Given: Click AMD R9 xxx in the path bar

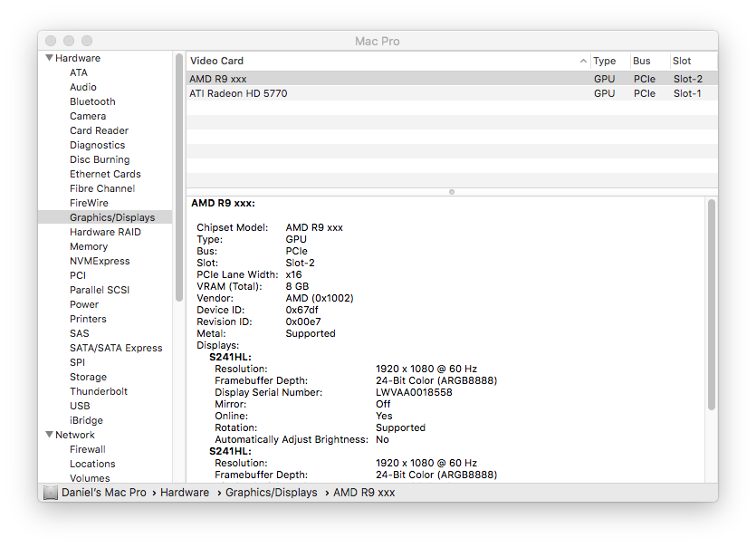Looking at the screenshot, I should pyautogui.click(x=364, y=493).
